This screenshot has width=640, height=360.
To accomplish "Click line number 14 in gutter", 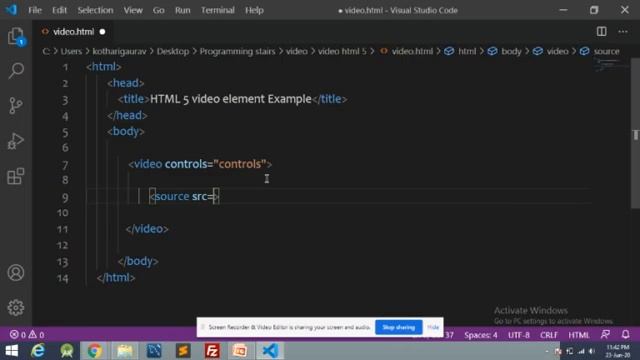I will (x=62, y=278).
